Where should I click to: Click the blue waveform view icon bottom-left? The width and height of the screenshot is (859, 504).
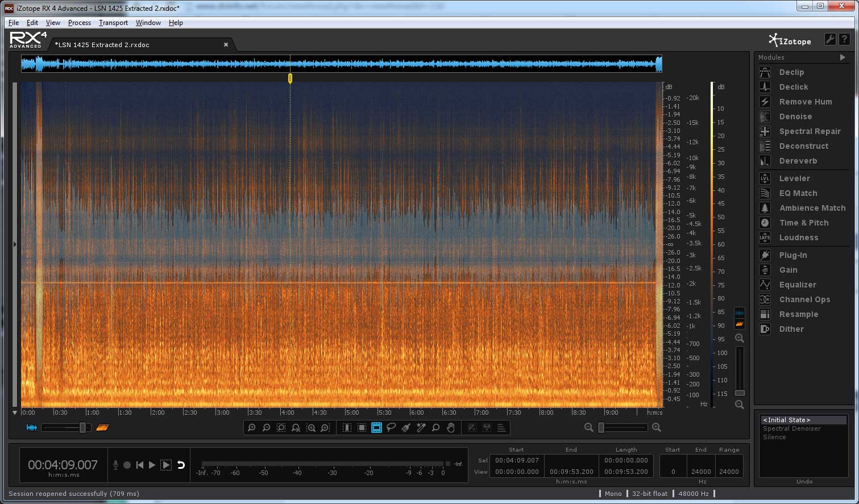click(32, 427)
